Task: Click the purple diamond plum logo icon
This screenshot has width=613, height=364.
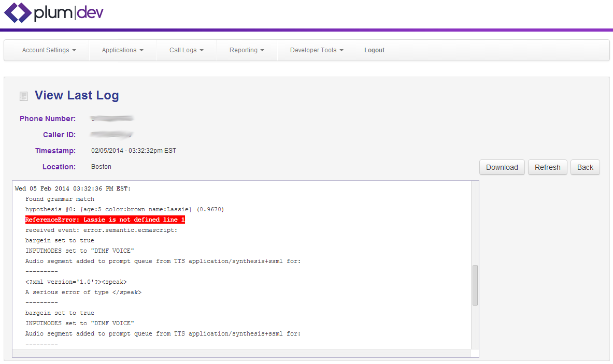Action: (18, 13)
